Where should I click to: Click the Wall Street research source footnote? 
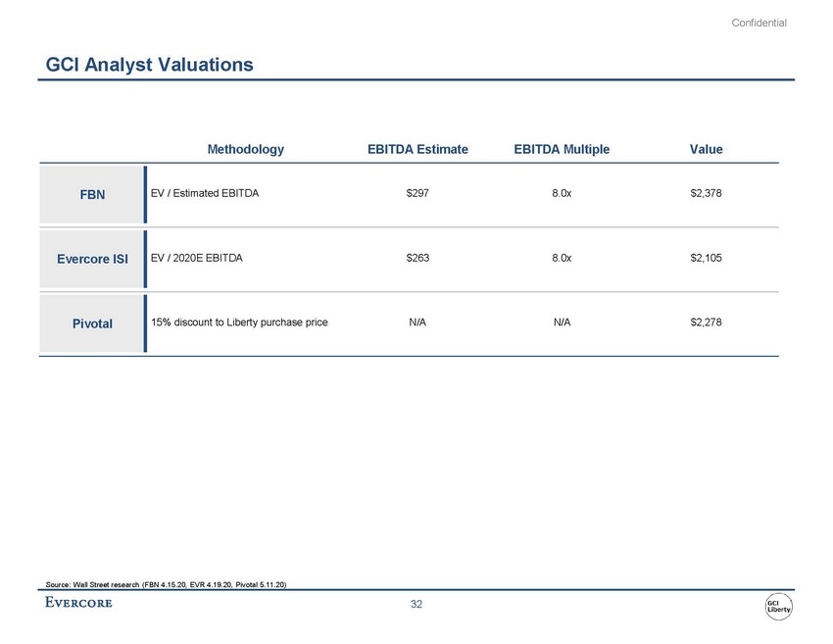(x=166, y=584)
